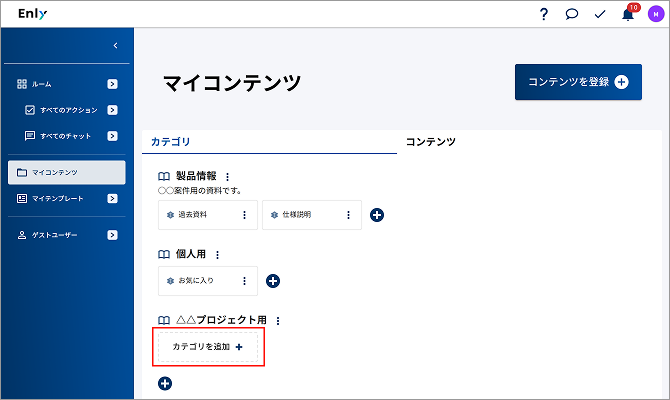The image size is (670, 400).
Task: Click the コンテンツを登録 button
Action: tap(578, 82)
